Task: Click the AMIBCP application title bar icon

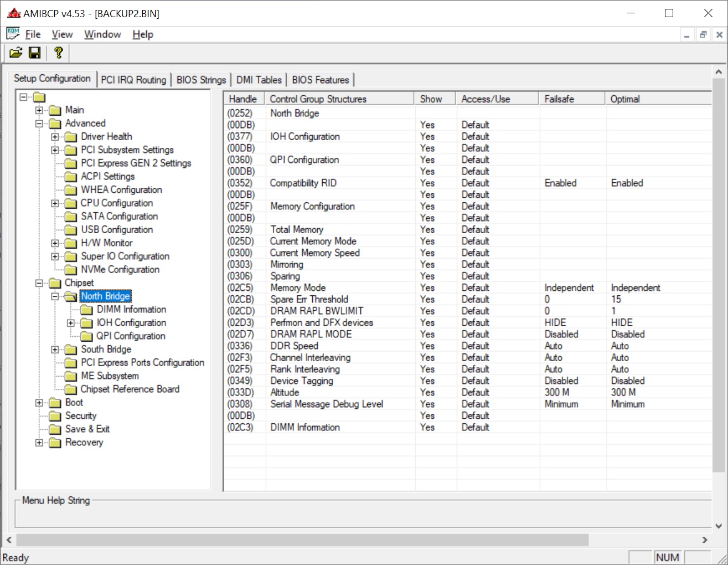Action: [x=13, y=13]
